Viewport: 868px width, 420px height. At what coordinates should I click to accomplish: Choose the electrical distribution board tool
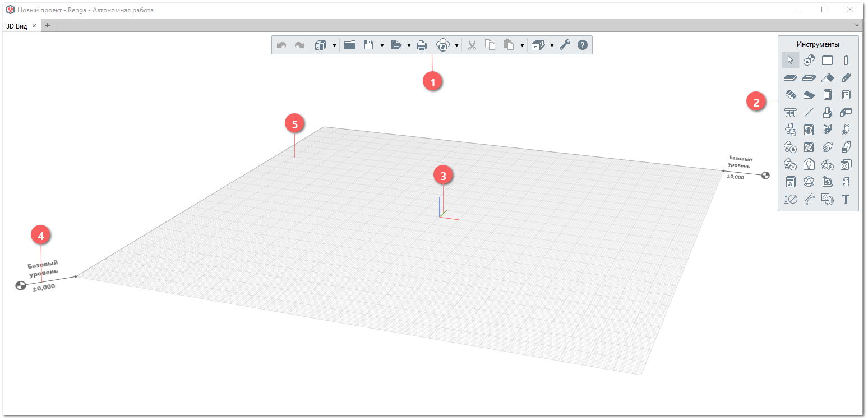tap(791, 182)
